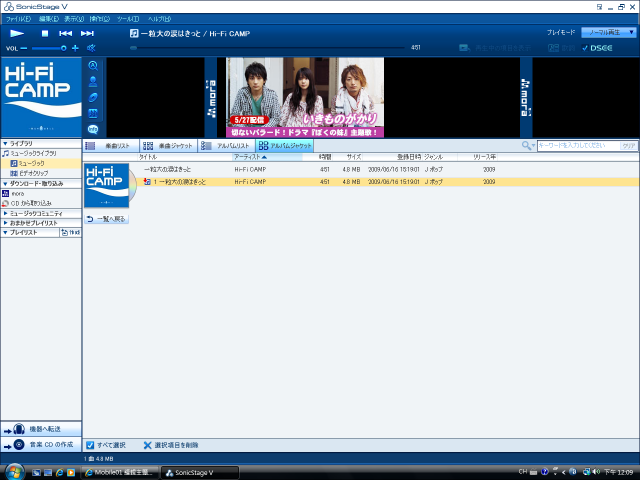Image resolution: width=640 pixels, height=480 pixels.
Task: Click the Internet Explorer quick launch icon
Action: (x=60, y=473)
